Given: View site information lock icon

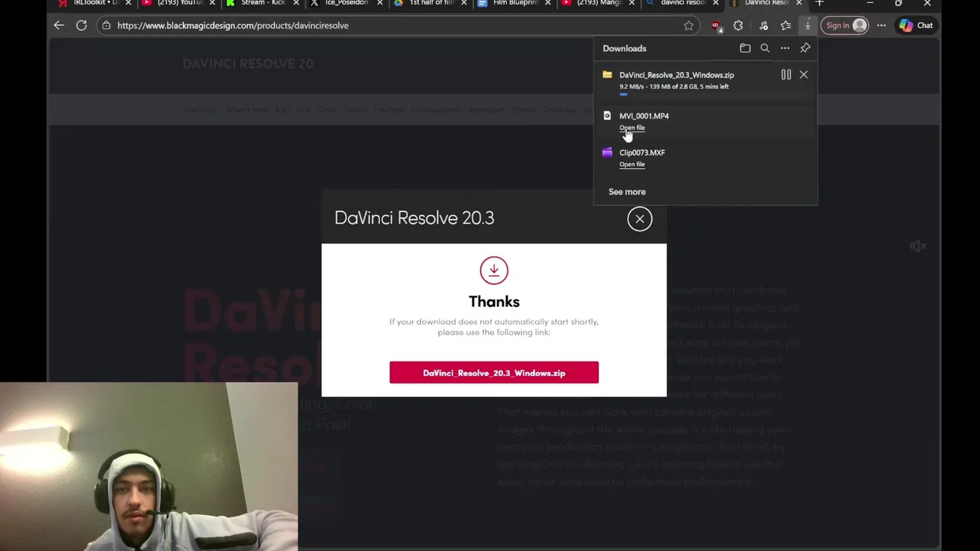Looking at the screenshot, I should (106, 25).
